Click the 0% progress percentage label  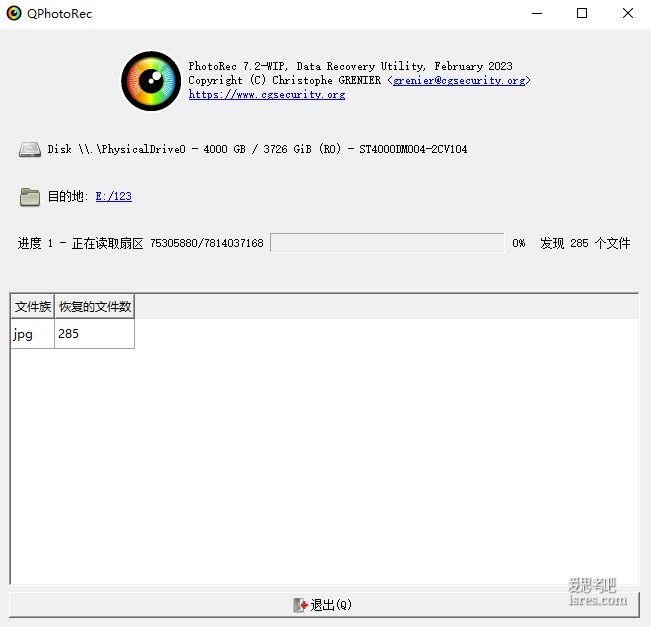click(x=519, y=243)
